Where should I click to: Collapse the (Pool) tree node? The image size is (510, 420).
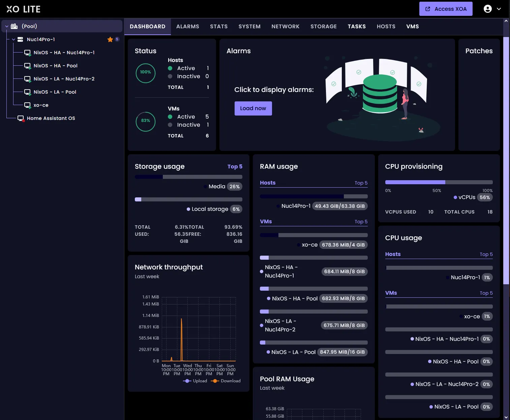pos(7,26)
